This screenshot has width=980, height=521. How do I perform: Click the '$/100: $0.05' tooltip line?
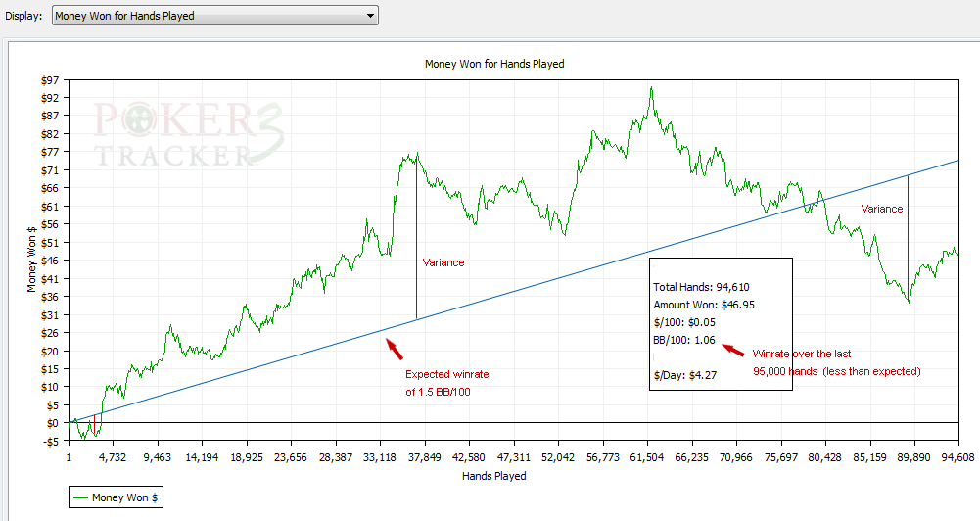pyautogui.click(x=684, y=322)
